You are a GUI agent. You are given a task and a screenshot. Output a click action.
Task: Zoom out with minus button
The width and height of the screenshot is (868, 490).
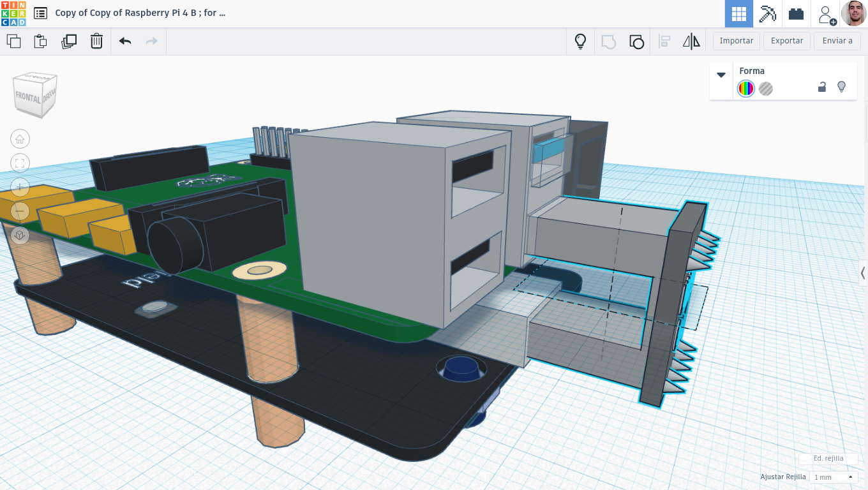pyautogui.click(x=20, y=211)
